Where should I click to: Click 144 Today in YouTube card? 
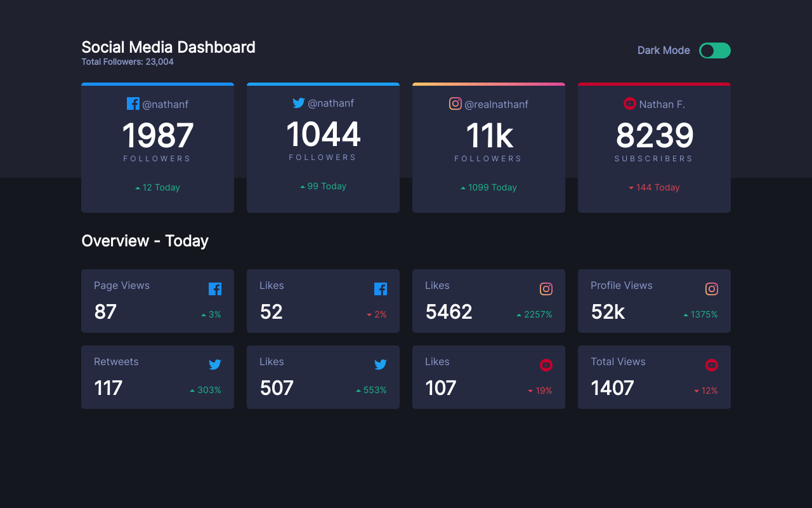658,187
